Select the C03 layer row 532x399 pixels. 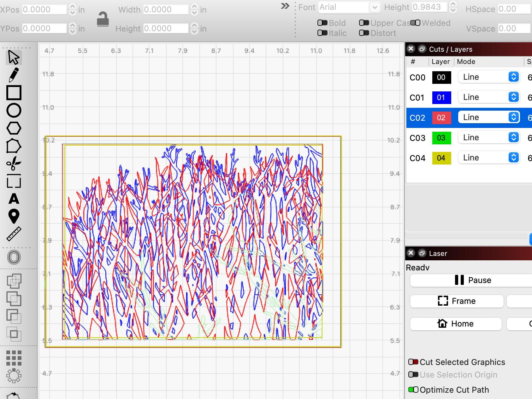pyautogui.click(x=417, y=138)
